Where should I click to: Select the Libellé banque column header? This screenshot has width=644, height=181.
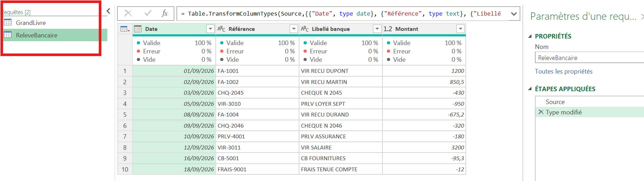click(341, 29)
